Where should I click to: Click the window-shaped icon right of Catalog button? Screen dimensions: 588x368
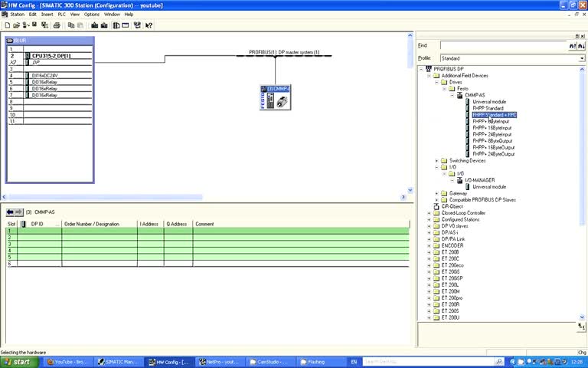[x=126, y=25]
